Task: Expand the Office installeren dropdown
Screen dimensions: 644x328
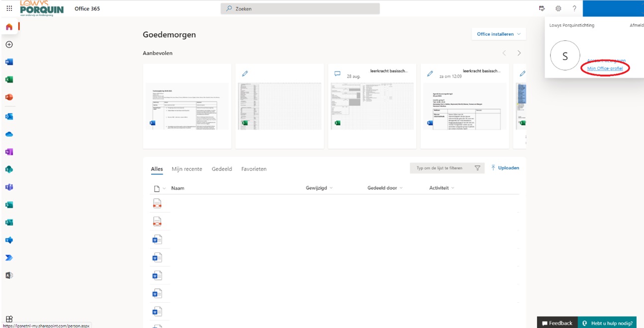Action: 498,34
